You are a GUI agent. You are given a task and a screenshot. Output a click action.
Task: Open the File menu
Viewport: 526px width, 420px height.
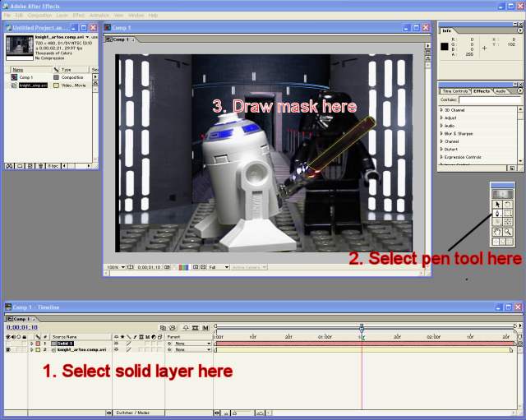7,16
